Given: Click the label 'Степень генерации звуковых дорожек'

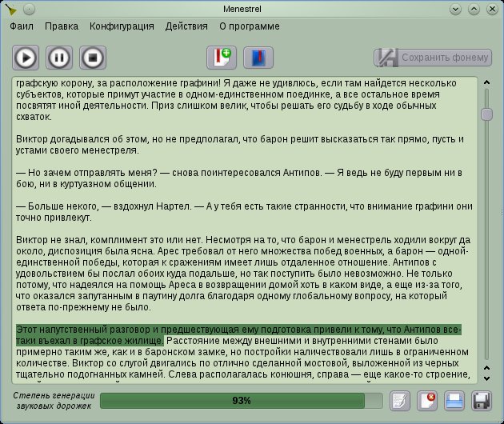Looking at the screenshot, I should point(54,401).
